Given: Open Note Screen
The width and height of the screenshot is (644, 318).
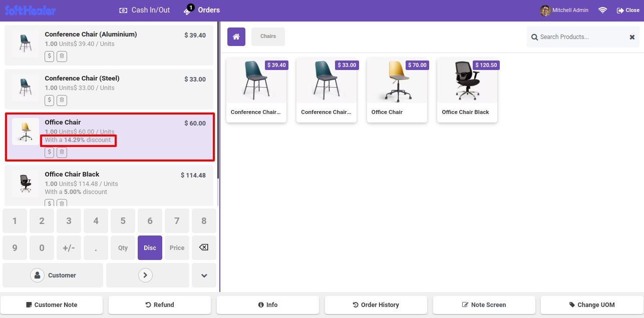Looking at the screenshot, I should click(484, 305).
